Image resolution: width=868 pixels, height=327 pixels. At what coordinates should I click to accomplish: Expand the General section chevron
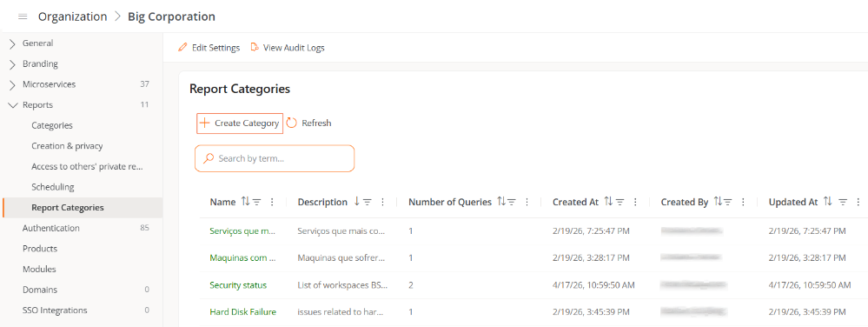13,43
